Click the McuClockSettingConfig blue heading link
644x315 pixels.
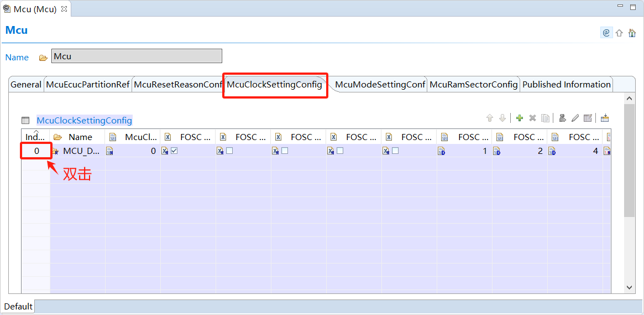[x=84, y=120]
